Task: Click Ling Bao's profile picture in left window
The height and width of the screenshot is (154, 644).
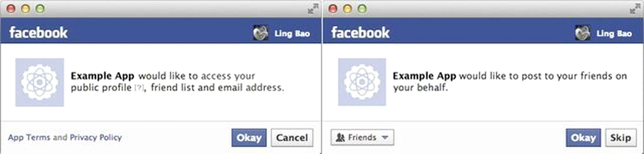Action: click(260, 33)
